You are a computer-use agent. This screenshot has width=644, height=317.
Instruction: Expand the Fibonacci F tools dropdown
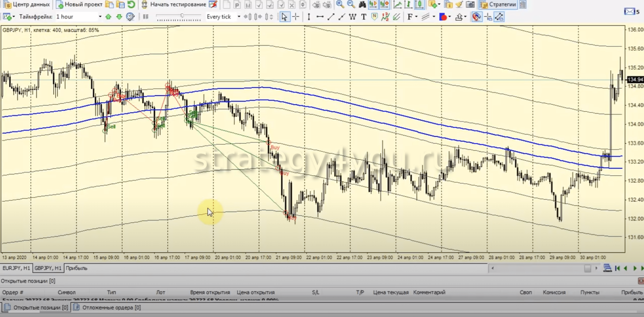coord(416,17)
